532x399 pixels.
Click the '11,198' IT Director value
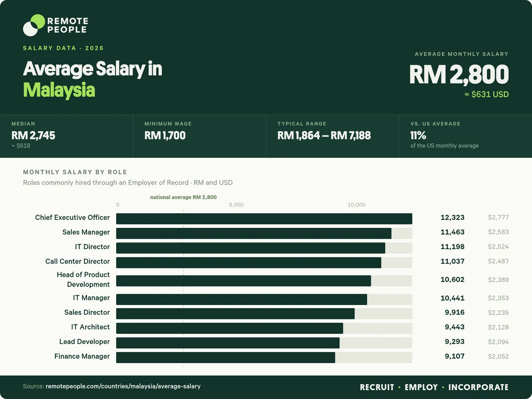pos(453,247)
